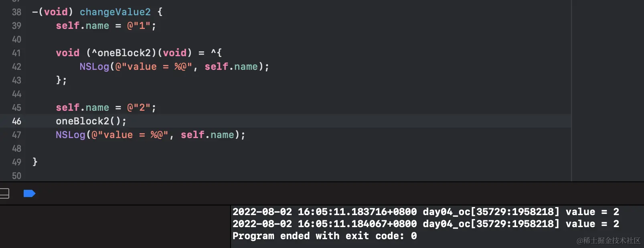Click the block closing brace on line 43

59,80
